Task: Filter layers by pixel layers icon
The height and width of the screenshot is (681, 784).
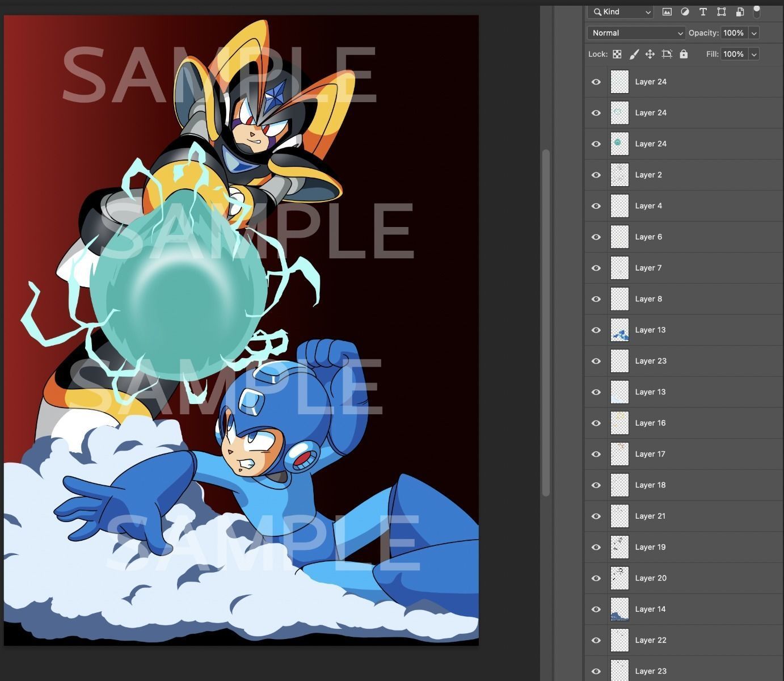Action: [x=667, y=12]
